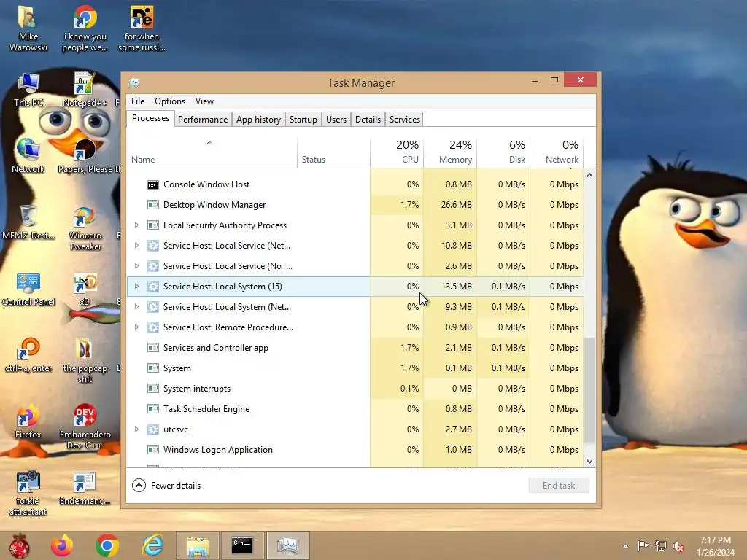Sort by the CPU column header
The height and width of the screenshot is (560, 747).
point(397,152)
